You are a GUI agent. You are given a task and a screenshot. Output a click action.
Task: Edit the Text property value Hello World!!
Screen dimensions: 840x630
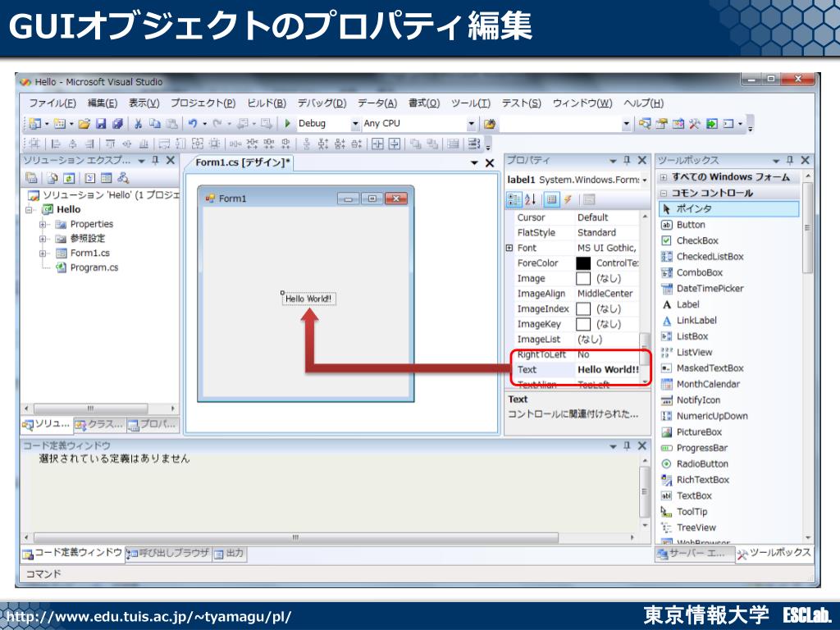point(608,370)
